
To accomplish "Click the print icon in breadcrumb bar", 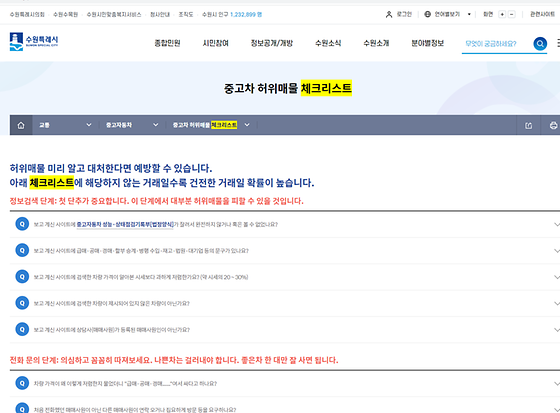I will click(554, 125).
